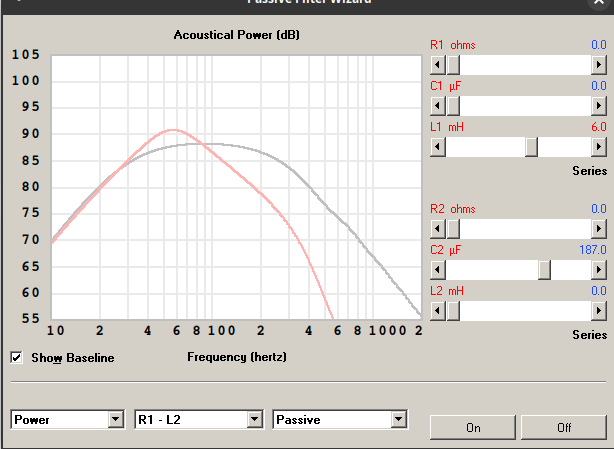Click the R2 ohms left arrow
Image resolution: width=614 pixels, height=449 pixels.
[438, 229]
